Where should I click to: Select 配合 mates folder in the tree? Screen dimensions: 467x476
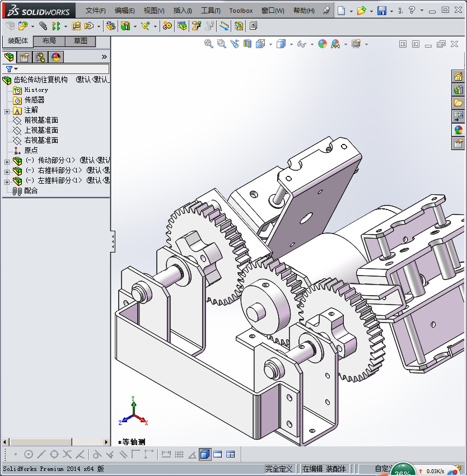tap(31, 190)
